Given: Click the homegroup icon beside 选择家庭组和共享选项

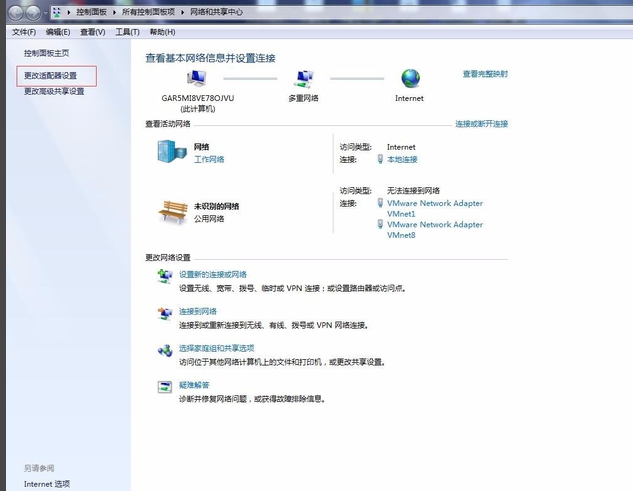Looking at the screenshot, I should (165, 350).
